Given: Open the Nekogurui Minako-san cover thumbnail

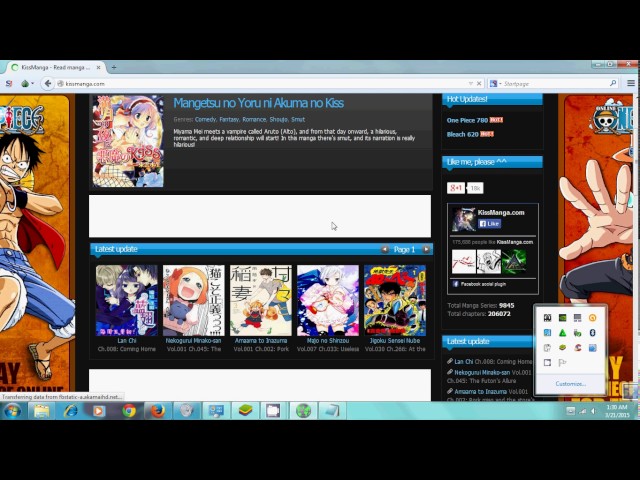Looking at the screenshot, I should point(193,300).
